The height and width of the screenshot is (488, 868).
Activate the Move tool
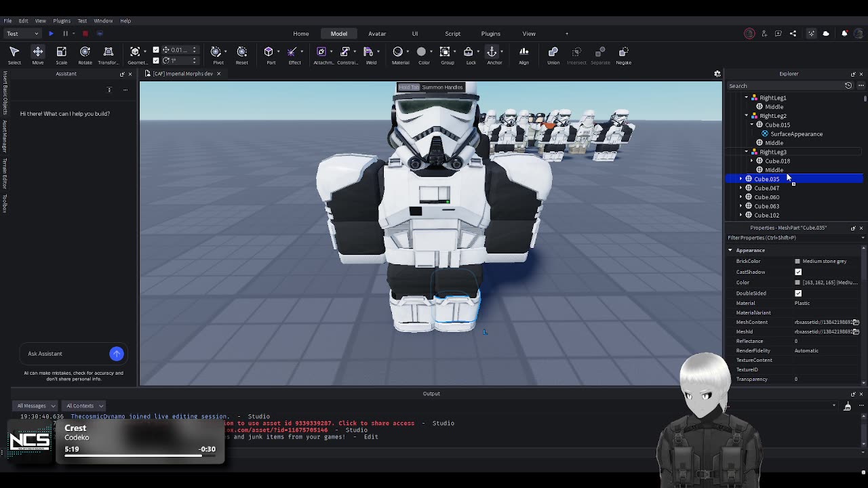[38, 56]
